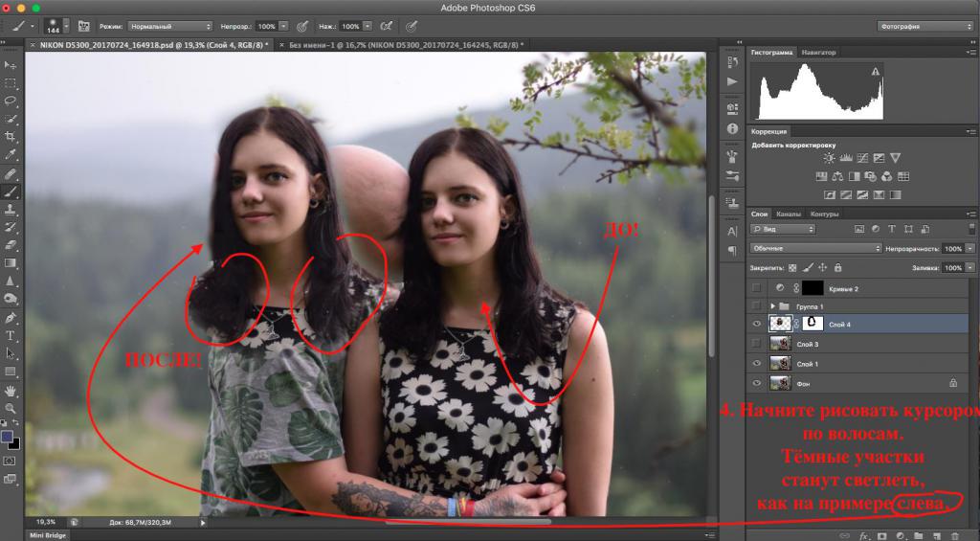Select the Crop tool
980x541 pixels.
[10, 136]
